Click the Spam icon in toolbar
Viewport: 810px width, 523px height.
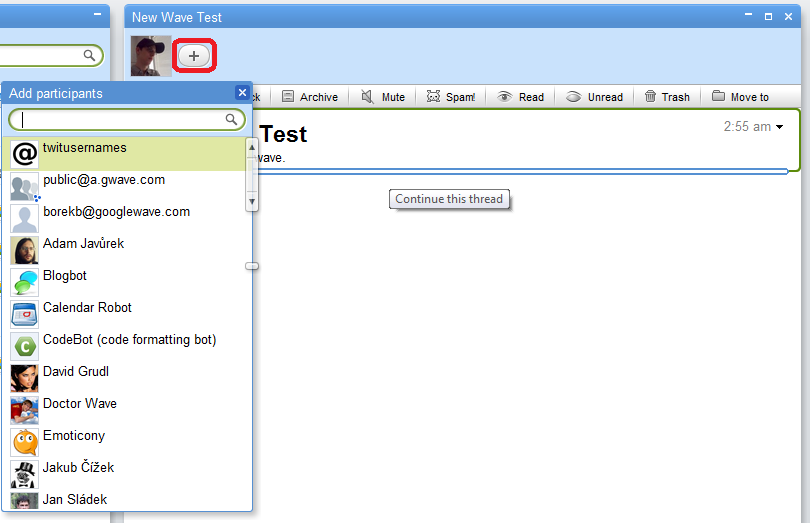pyautogui.click(x=433, y=96)
